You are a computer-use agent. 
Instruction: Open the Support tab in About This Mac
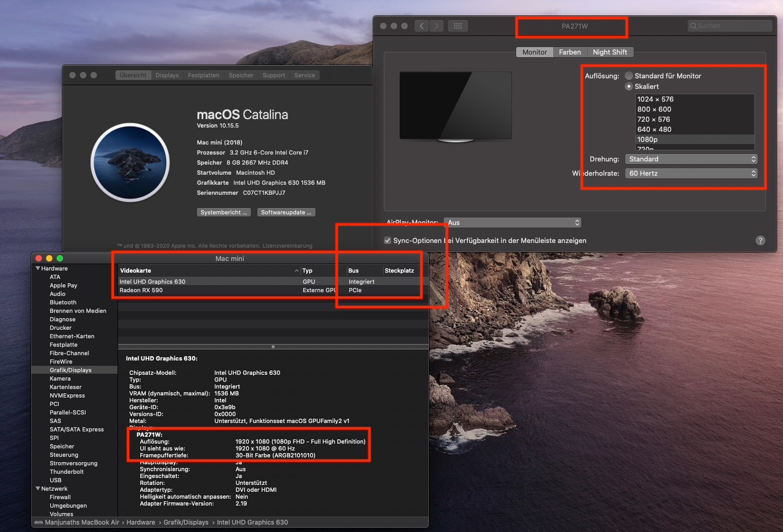pyautogui.click(x=274, y=75)
